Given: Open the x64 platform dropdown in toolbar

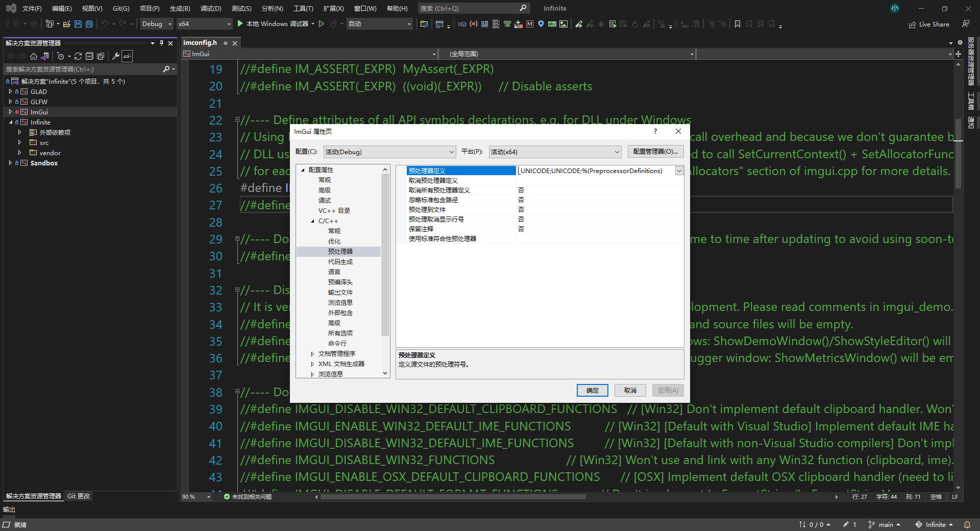Looking at the screenshot, I should pos(205,24).
